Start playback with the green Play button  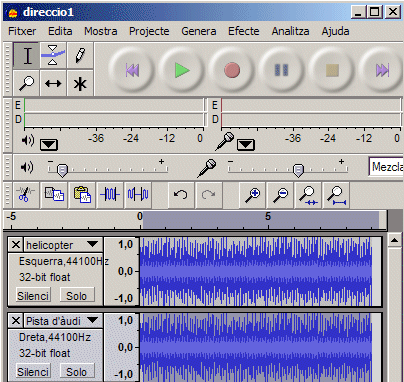tap(182, 70)
